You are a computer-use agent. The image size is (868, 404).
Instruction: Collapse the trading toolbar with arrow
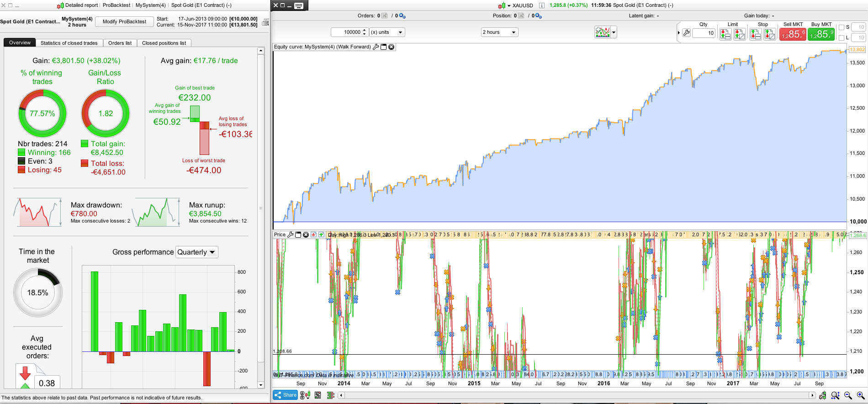click(x=679, y=32)
